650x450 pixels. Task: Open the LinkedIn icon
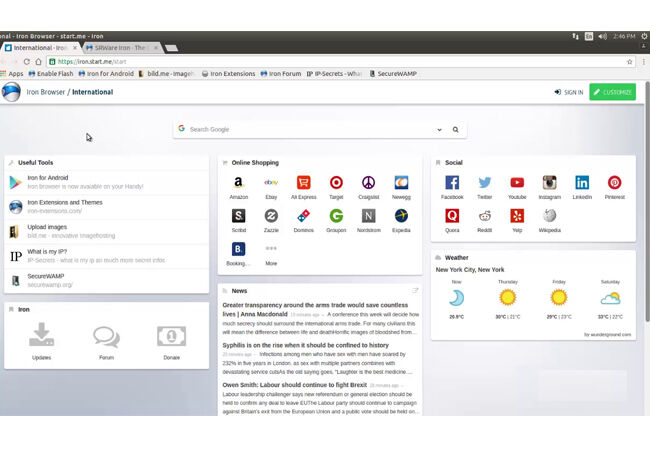[x=582, y=183]
